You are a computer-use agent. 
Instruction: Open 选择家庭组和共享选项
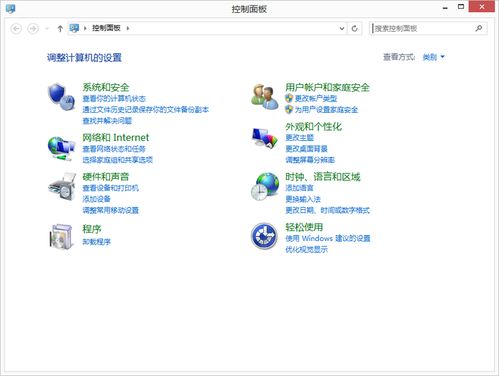coord(117,160)
